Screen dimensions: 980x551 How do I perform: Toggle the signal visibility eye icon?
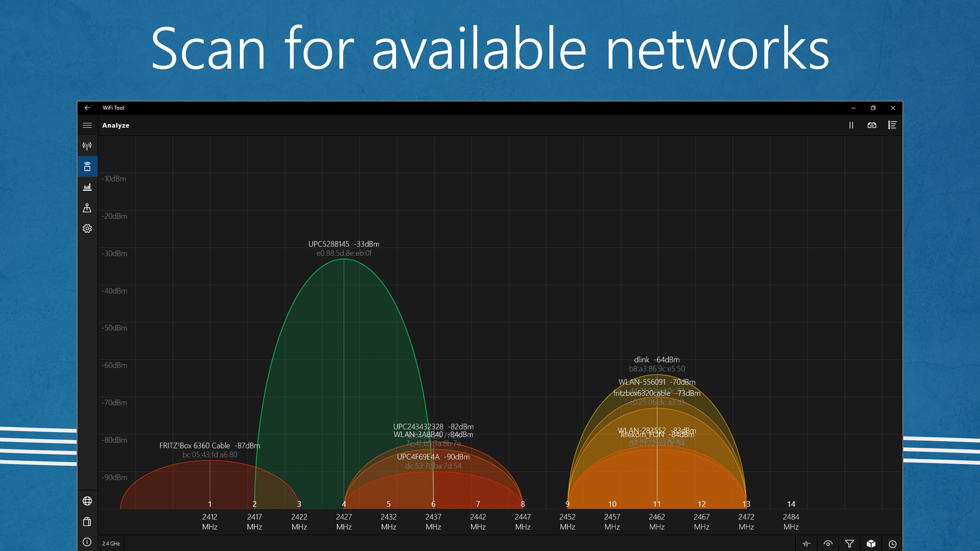828,543
